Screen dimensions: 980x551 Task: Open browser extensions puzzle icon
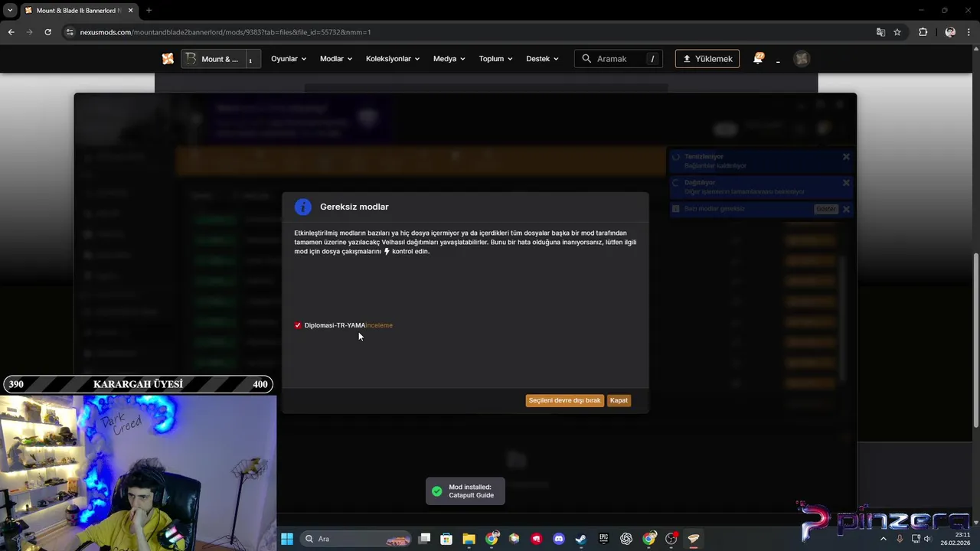coord(923,32)
